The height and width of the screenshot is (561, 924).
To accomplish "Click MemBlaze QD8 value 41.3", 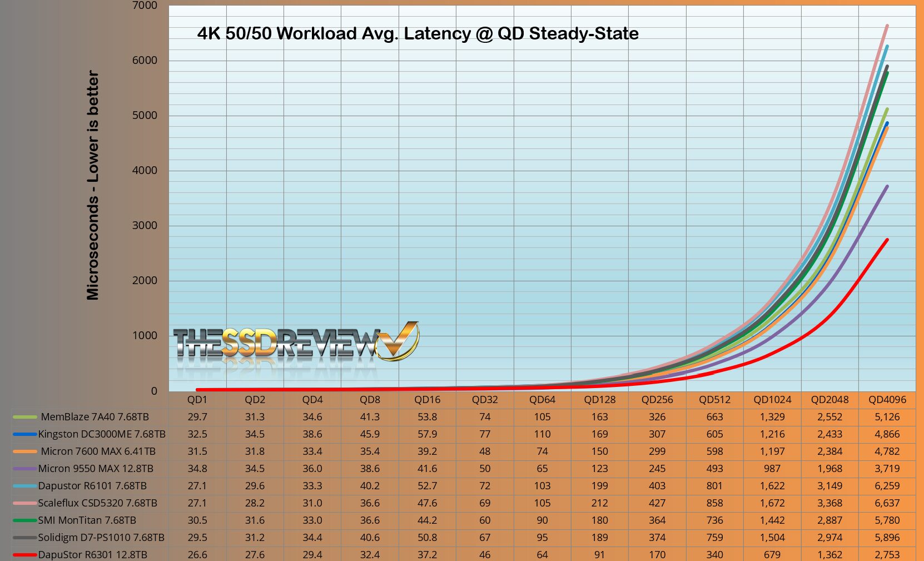I will pyautogui.click(x=370, y=416).
